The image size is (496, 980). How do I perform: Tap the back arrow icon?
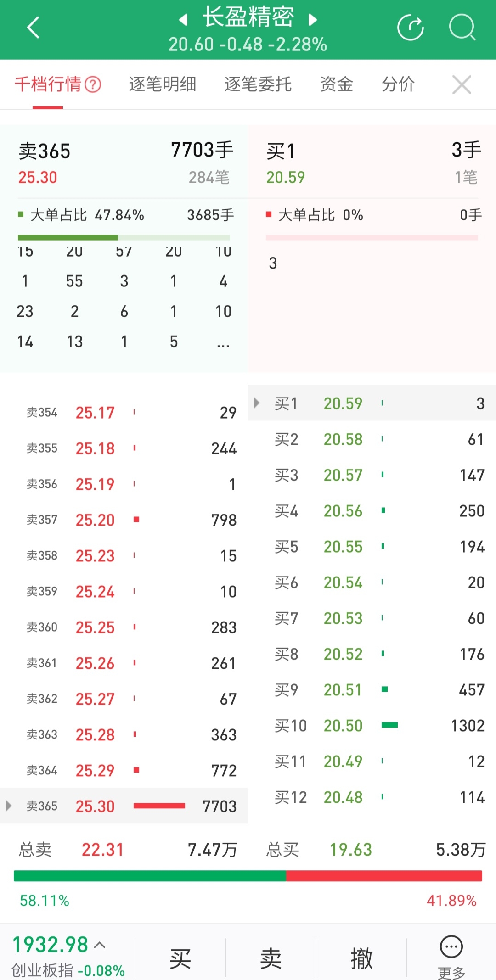coord(34,28)
